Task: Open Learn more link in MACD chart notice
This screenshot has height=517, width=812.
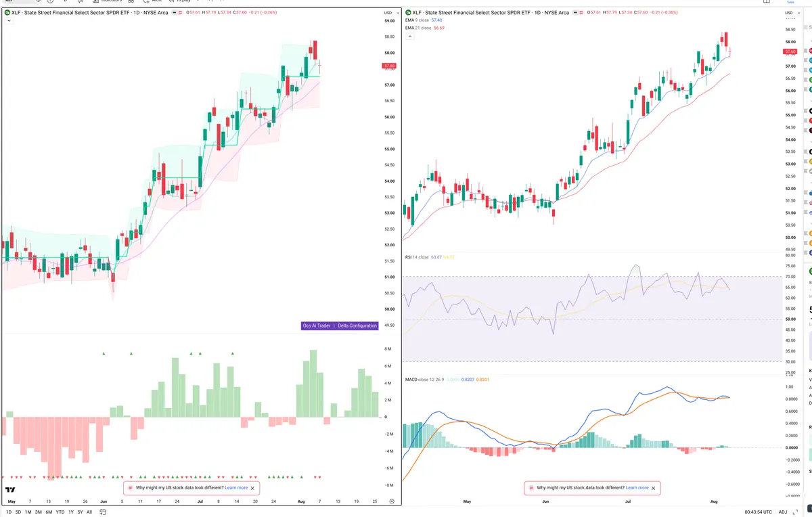Action: click(637, 487)
